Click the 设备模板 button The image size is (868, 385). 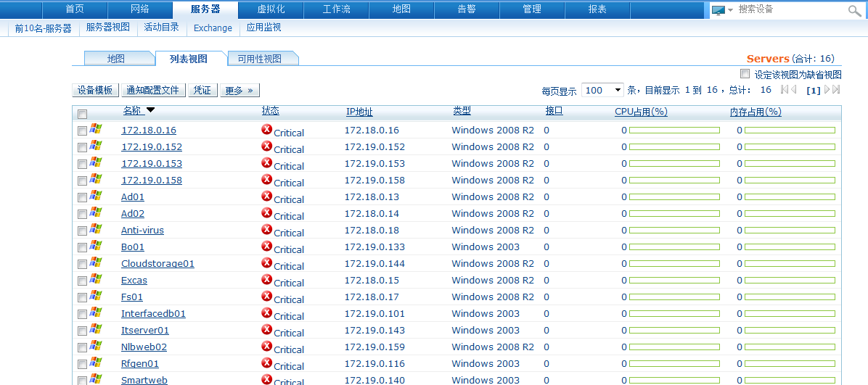[x=95, y=91]
